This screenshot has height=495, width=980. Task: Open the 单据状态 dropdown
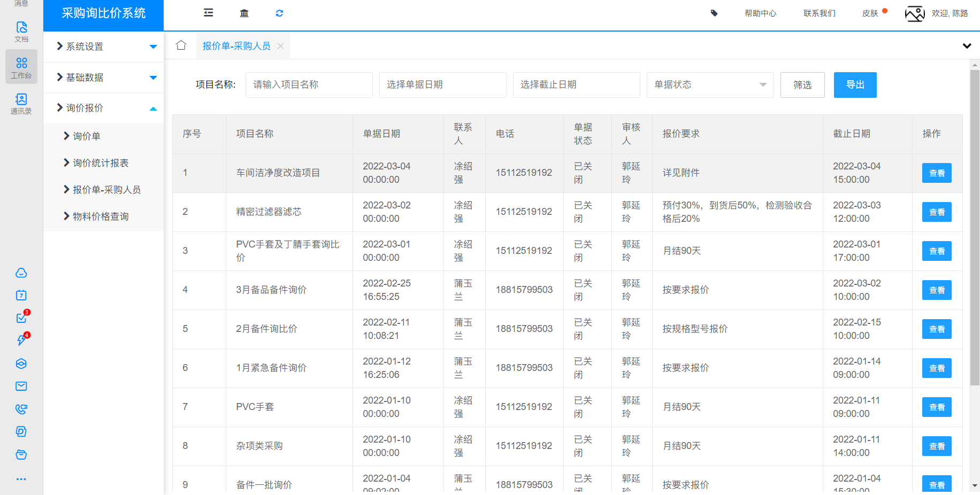point(710,84)
